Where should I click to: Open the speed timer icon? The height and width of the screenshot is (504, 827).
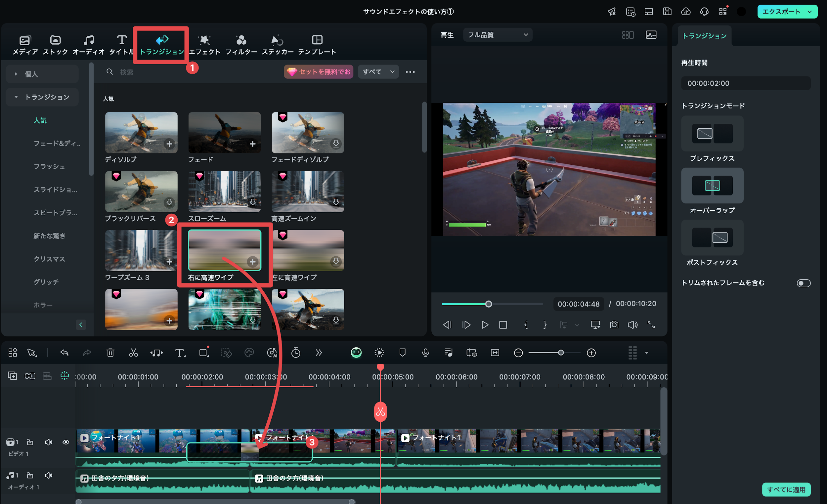296,353
